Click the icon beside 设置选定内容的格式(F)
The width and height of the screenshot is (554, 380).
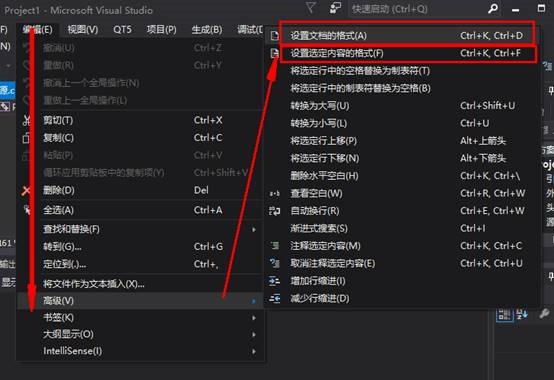click(274, 53)
